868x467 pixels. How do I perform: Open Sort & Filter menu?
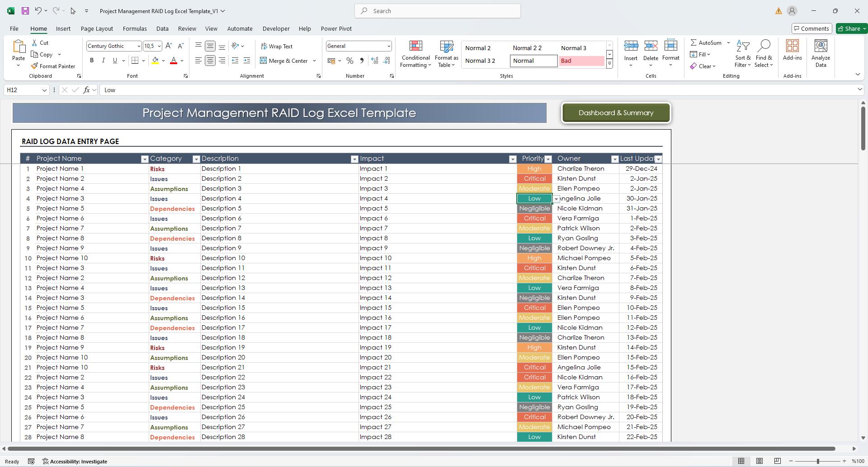pos(743,54)
